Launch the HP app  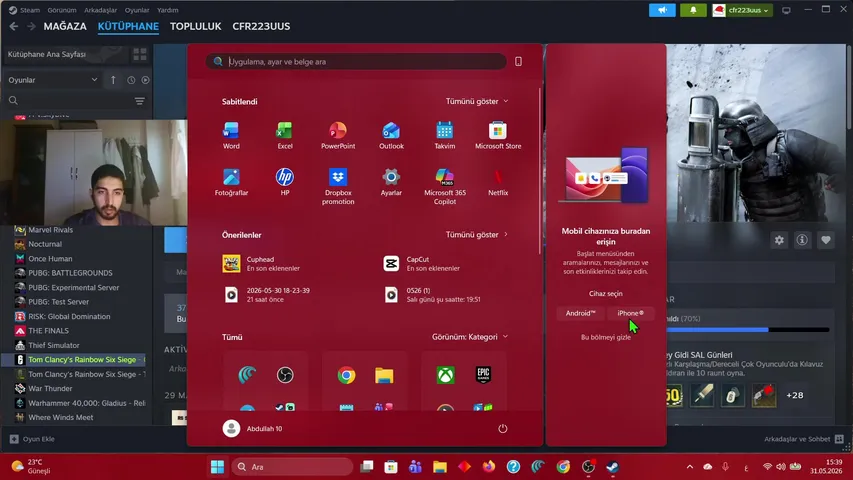pos(285,182)
